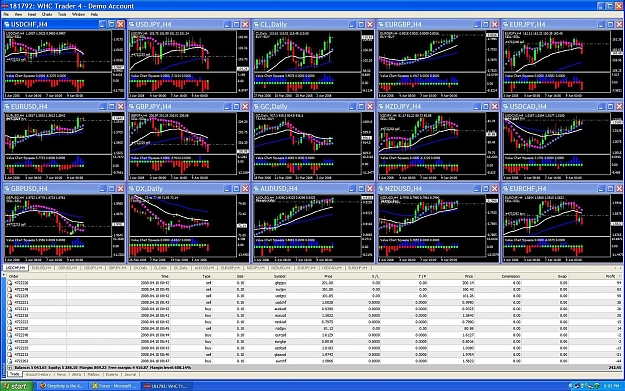Image resolution: width=625 pixels, height=391 pixels.
Task: Switch to the EURUSD,H4 chart tab
Action: (42, 268)
